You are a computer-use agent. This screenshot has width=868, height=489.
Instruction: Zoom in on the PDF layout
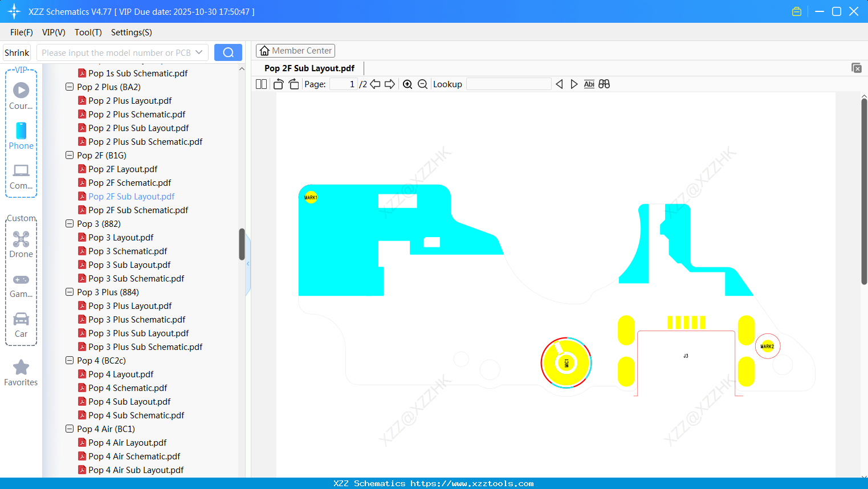pyautogui.click(x=407, y=83)
